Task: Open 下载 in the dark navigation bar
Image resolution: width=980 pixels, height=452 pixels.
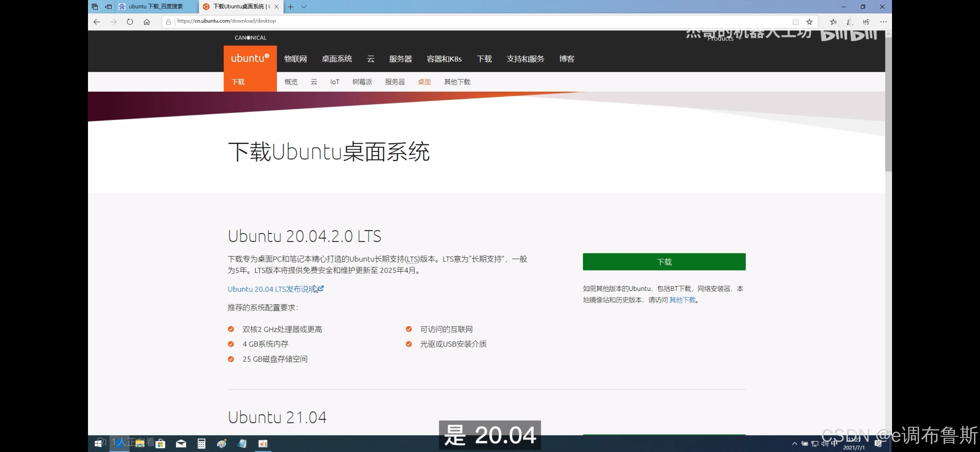Action: [484, 59]
